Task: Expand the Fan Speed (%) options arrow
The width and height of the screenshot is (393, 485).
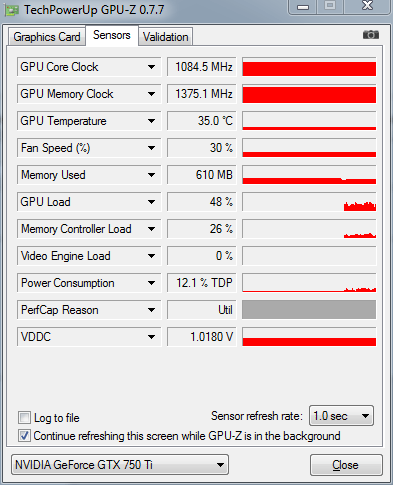Action: click(x=151, y=148)
